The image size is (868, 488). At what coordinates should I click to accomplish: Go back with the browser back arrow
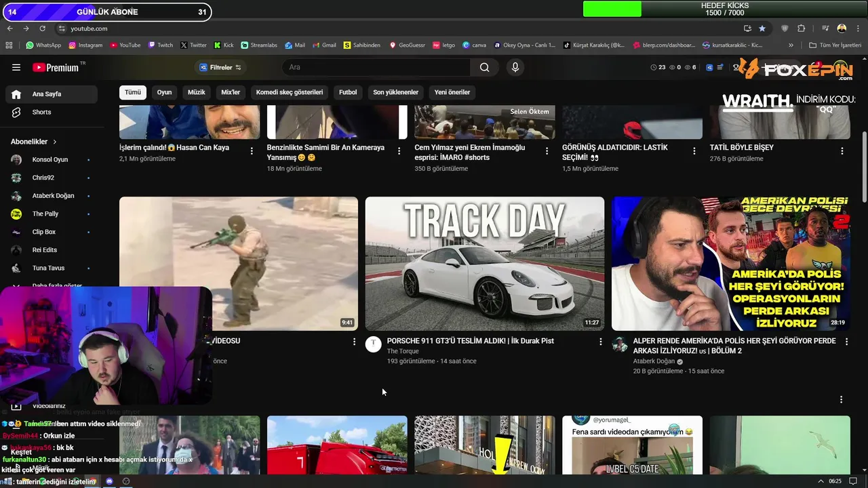(x=9, y=28)
